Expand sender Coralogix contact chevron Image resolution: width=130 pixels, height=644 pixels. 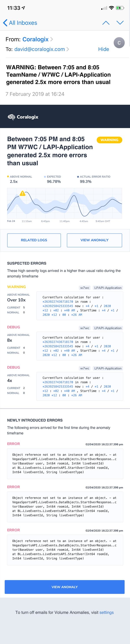pyautogui.click(x=52, y=39)
